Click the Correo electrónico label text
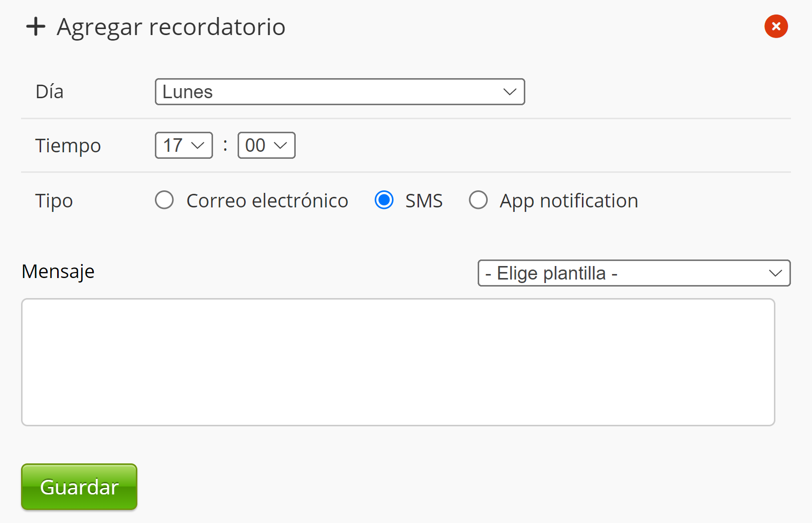 click(267, 201)
